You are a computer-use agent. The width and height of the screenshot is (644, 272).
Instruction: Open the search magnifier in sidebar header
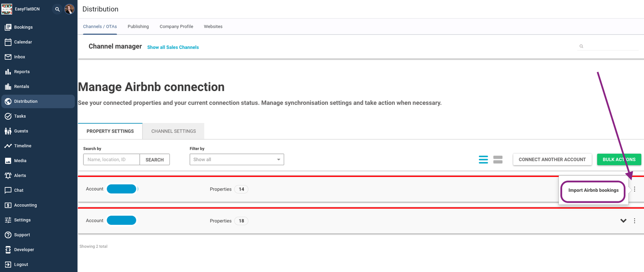(57, 9)
